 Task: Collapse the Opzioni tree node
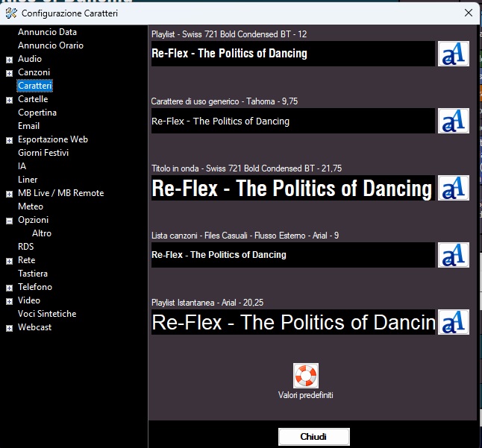tap(9, 221)
